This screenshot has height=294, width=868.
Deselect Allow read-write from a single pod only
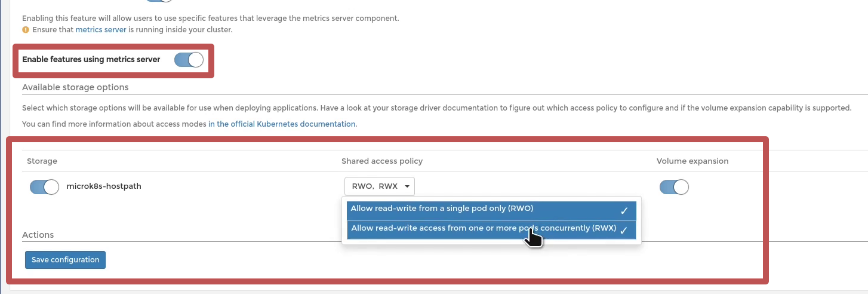click(x=492, y=210)
